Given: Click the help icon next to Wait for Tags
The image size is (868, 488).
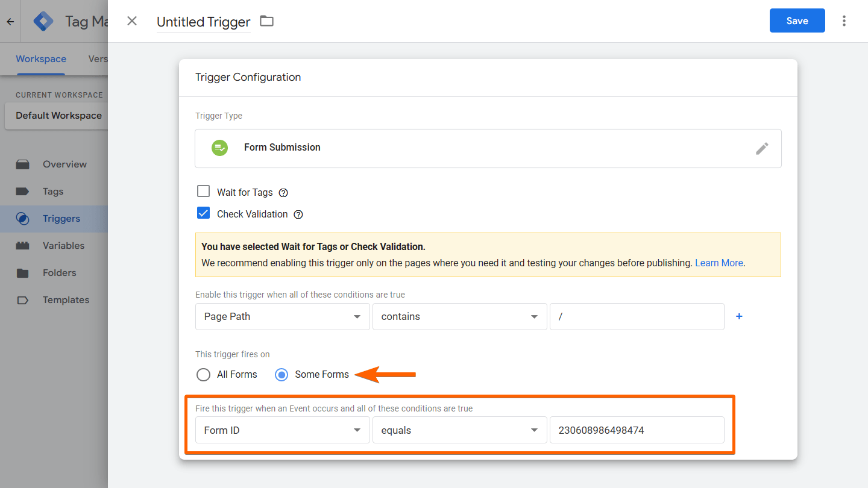Looking at the screenshot, I should tap(283, 193).
